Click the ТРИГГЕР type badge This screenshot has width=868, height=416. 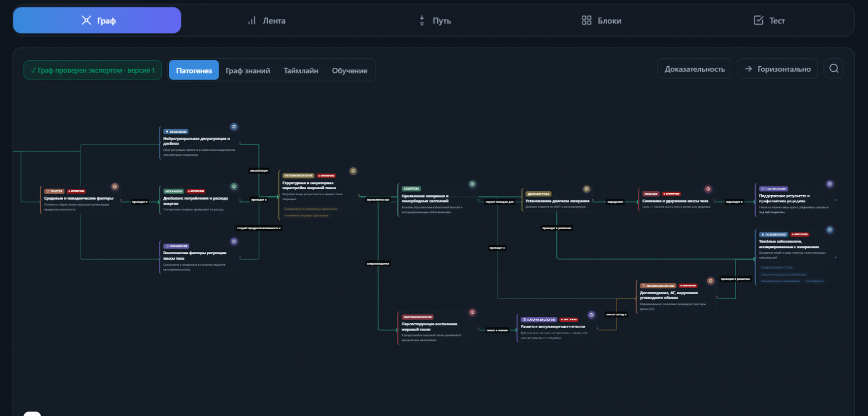(x=55, y=191)
